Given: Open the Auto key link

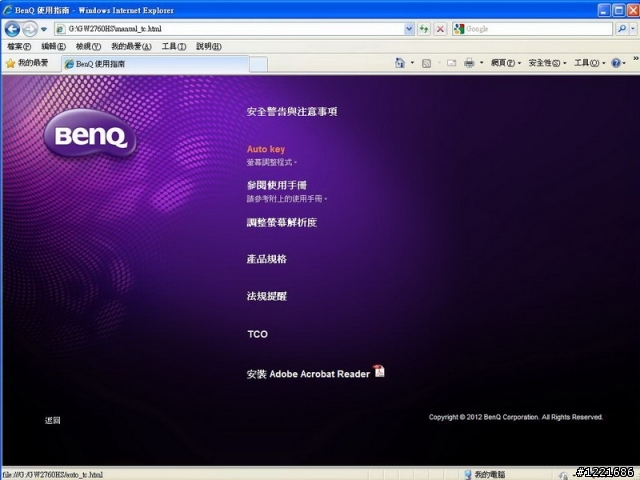Looking at the screenshot, I should [266, 149].
